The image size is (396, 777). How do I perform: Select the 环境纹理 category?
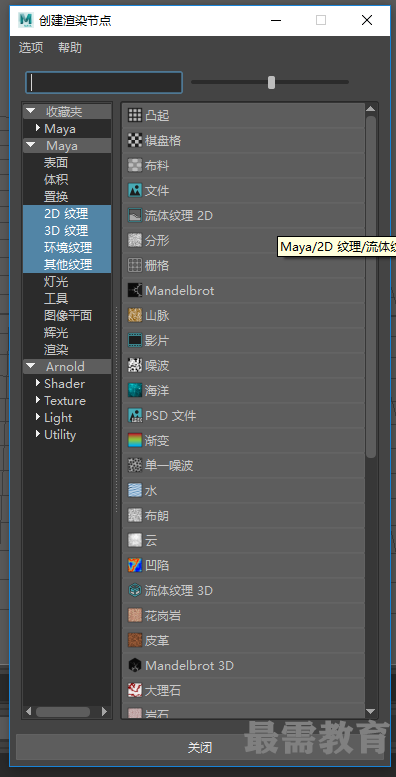[67, 247]
